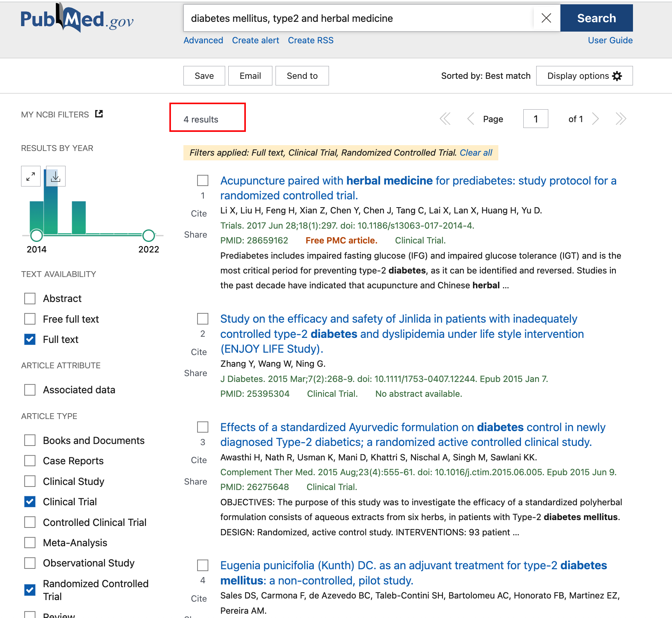Viewport: 672px width, 618px height.
Task: Open Ayurvedic formulation diabetes control article
Action: [x=413, y=435]
